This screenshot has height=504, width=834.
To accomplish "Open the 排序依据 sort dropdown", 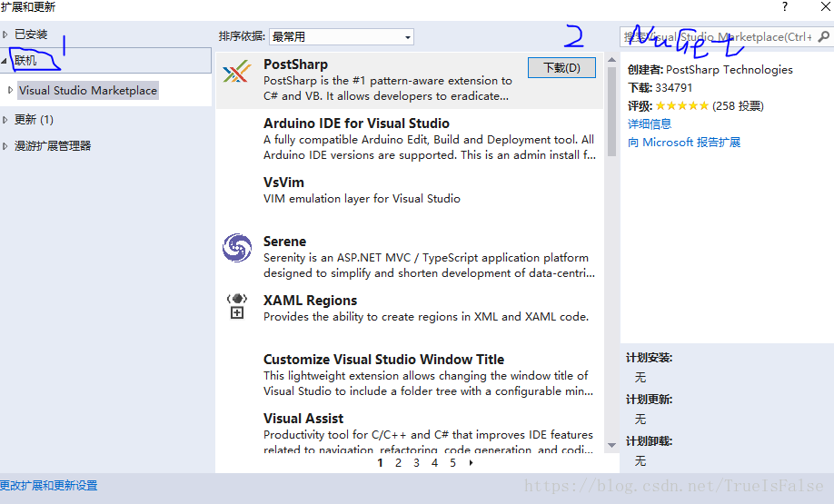I will 342,36.
